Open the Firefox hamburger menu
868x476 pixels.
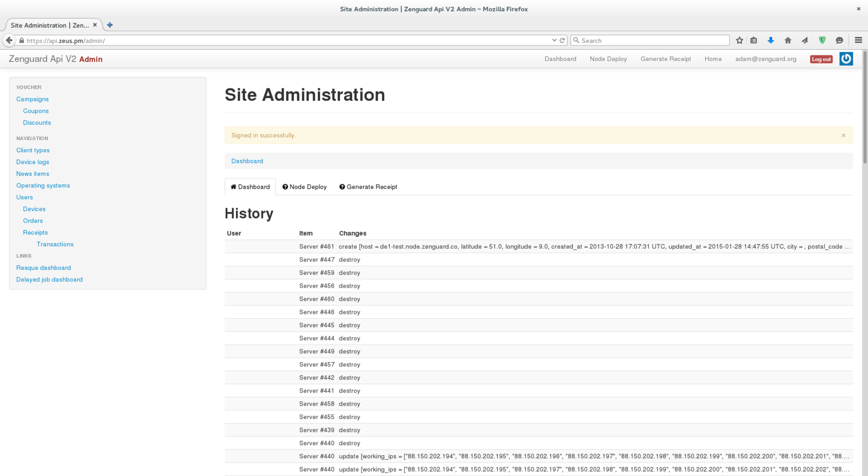[858, 40]
